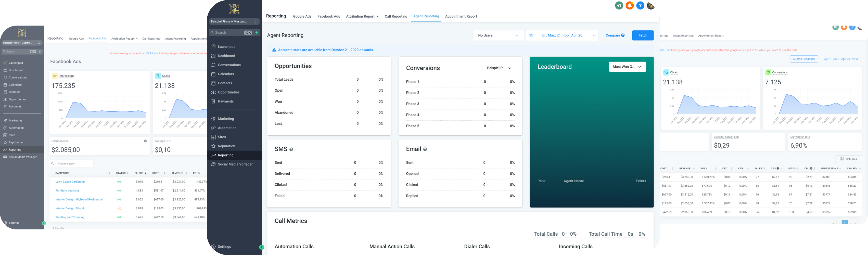Image resolution: width=868 pixels, height=255 pixels.
Task: Click the Click Here Facebook integration link
Action: click(152, 53)
